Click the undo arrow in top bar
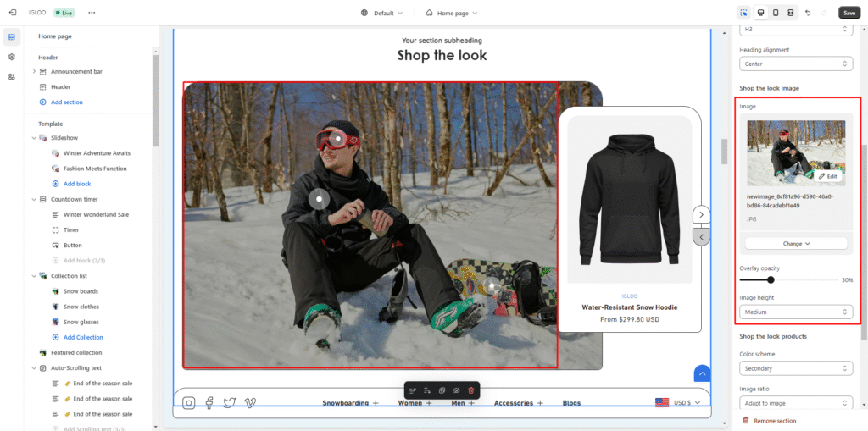 point(807,13)
